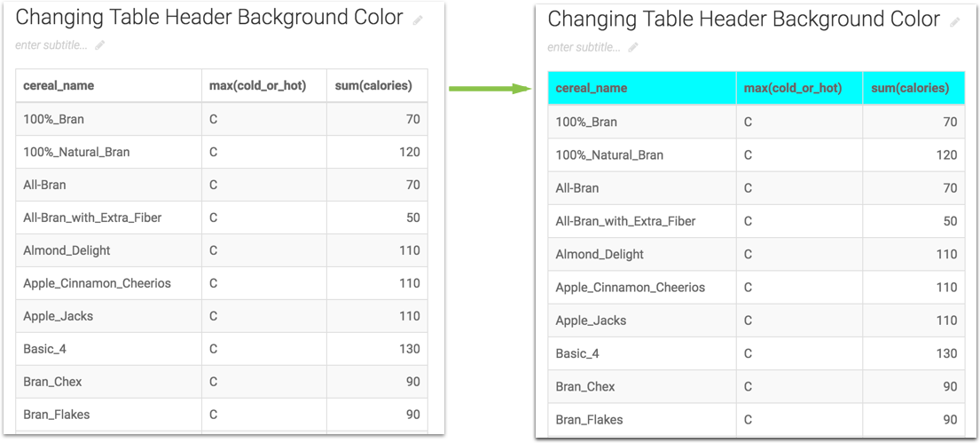Click the right 'enter subtitle...' placeholder field
Screen dimensions: 980x443
click(x=584, y=47)
